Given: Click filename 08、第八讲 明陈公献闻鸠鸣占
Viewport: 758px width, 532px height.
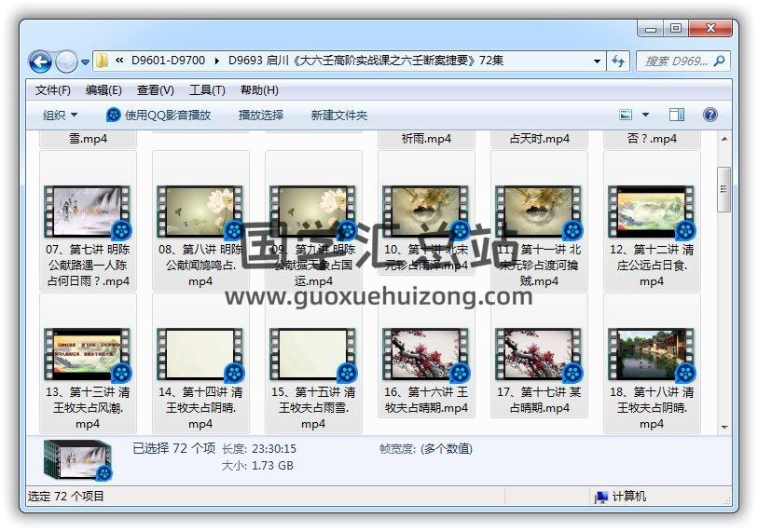Looking at the screenshot, I should [200, 266].
